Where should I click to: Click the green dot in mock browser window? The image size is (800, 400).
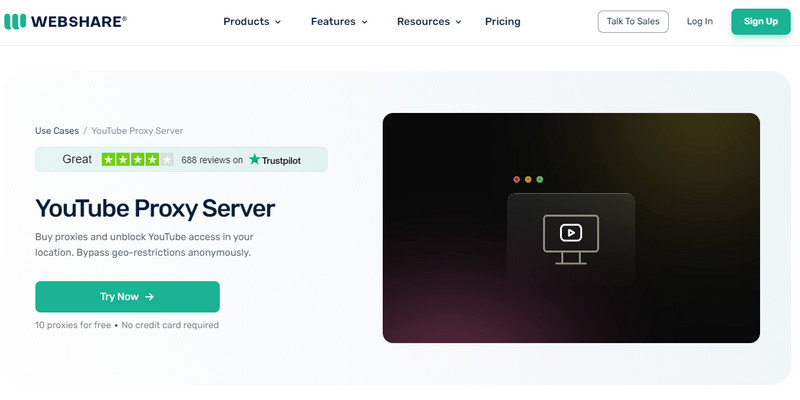pyautogui.click(x=540, y=179)
